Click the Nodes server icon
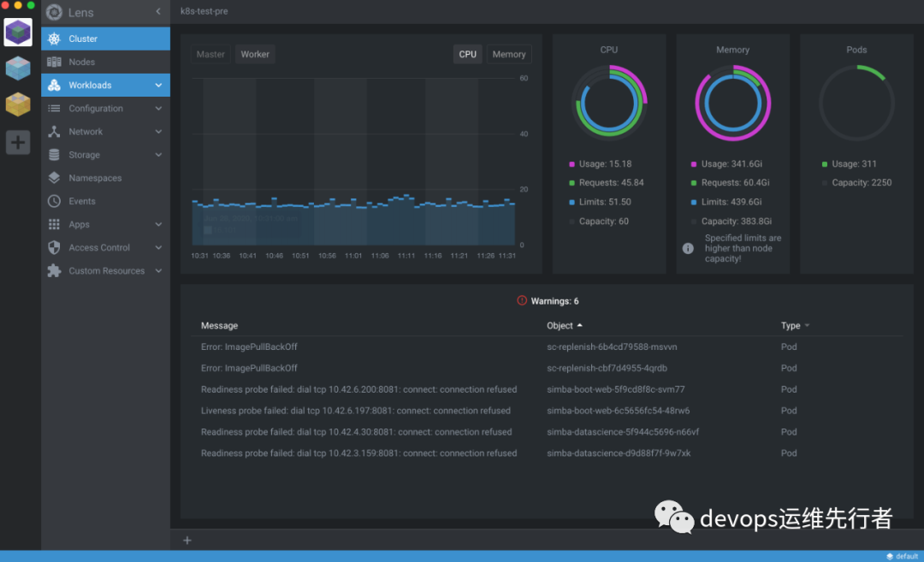The width and height of the screenshot is (924, 562). pos(54,62)
